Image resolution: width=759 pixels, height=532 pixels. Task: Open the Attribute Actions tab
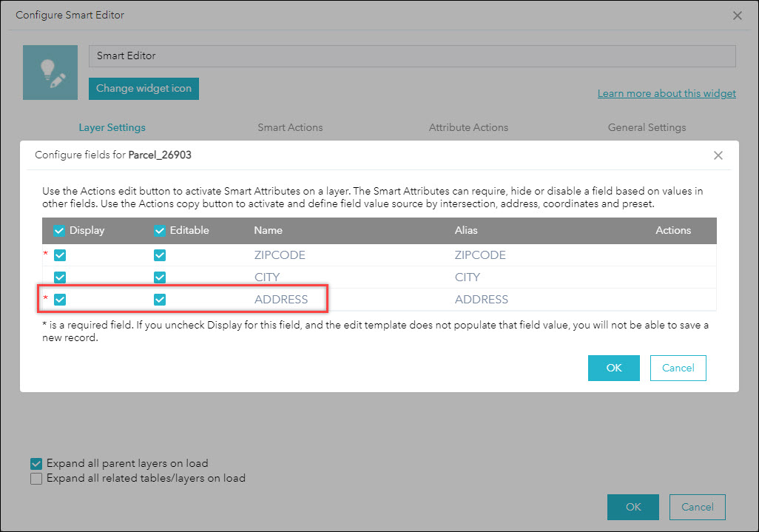coord(468,127)
